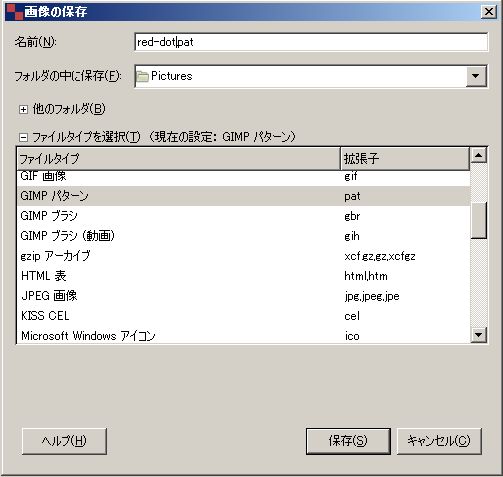Image resolution: width=503 pixels, height=477 pixels.
Task: Expand the 他のフォルダ(B) section
Action: [23, 109]
